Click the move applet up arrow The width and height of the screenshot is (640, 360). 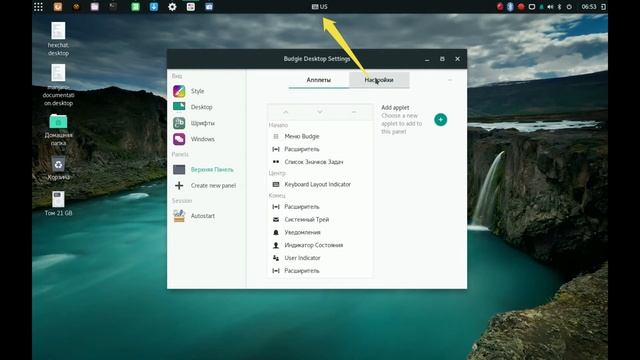pyautogui.click(x=286, y=112)
